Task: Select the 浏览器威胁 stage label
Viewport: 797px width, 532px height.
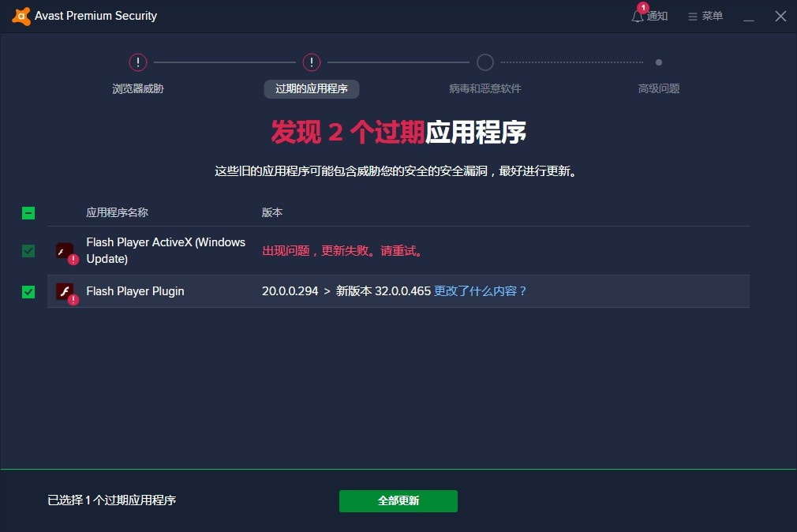Action: (137, 88)
